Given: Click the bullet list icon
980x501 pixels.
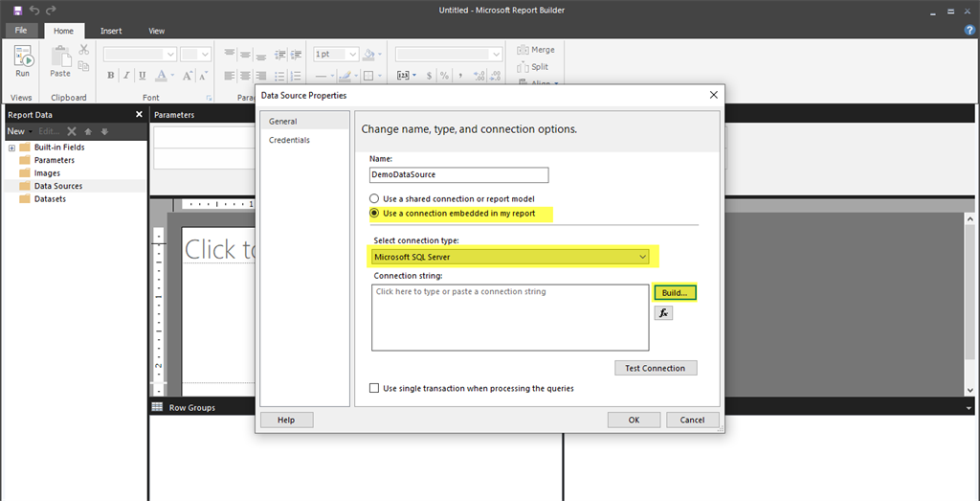Looking at the screenshot, I should point(279,76).
